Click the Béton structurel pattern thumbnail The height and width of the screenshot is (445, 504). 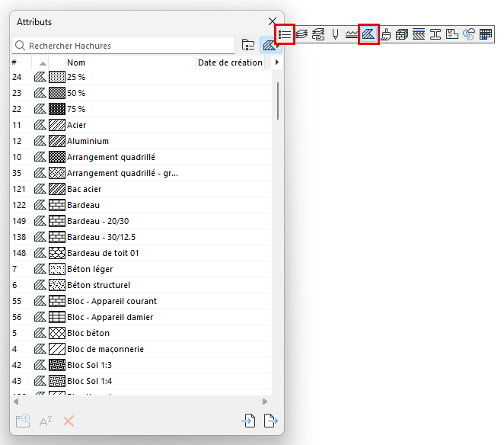point(57,285)
